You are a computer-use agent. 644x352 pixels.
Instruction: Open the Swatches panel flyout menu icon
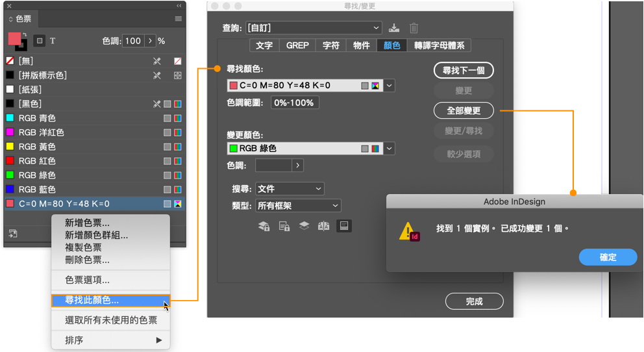pyautogui.click(x=179, y=18)
